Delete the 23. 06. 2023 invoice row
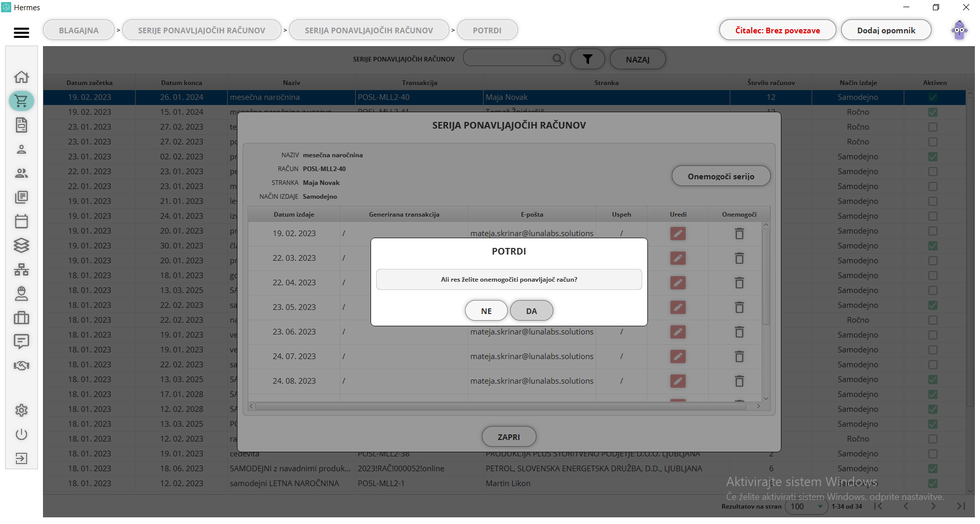Viewport: 980px width, 524px height. (x=739, y=332)
